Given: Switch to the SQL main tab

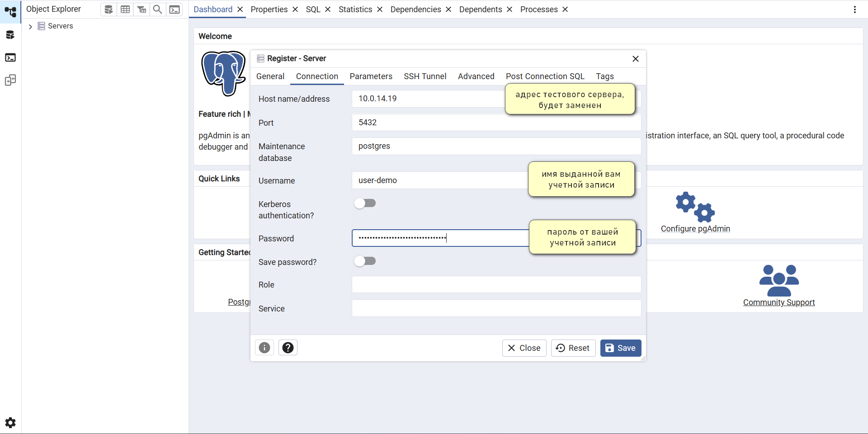Looking at the screenshot, I should coord(313,9).
